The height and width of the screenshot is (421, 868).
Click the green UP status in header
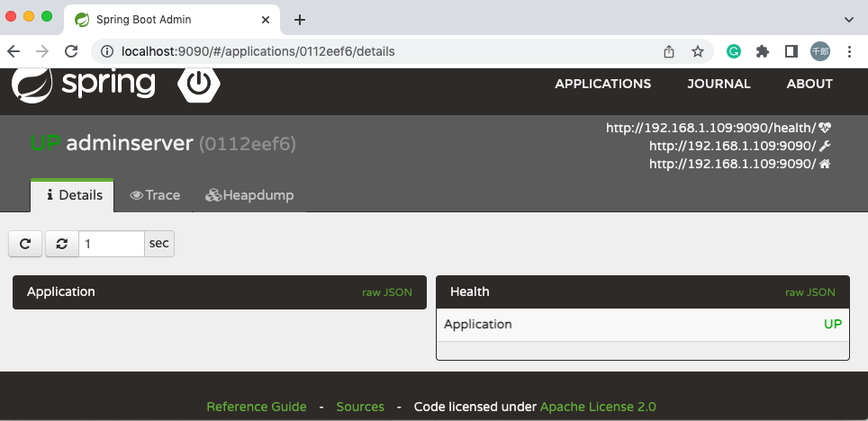point(45,144)
